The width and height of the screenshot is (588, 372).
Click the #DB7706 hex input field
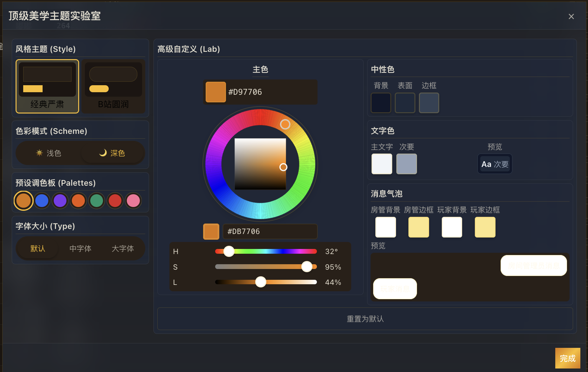tap(270, 231)
